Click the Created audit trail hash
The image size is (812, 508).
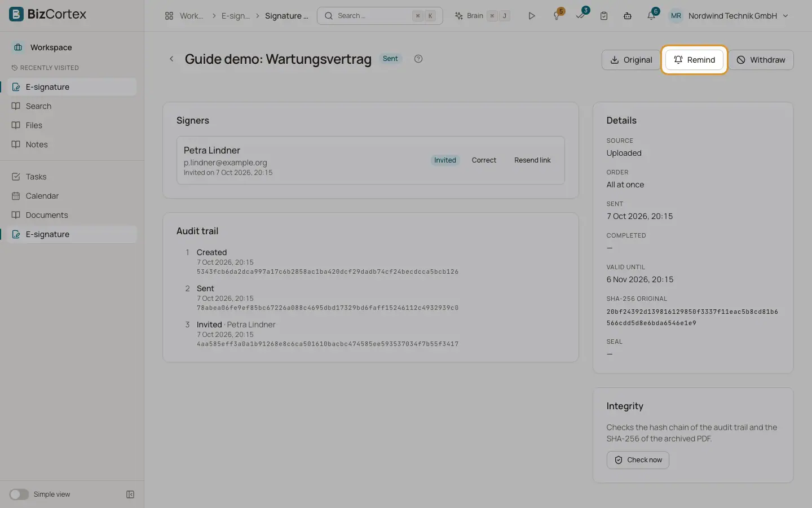[x=327, y=271]
